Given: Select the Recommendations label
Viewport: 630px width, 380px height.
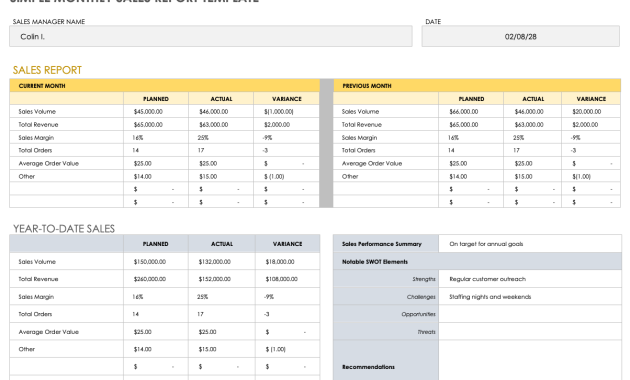Looking at the screenshot, I should 368,367.
